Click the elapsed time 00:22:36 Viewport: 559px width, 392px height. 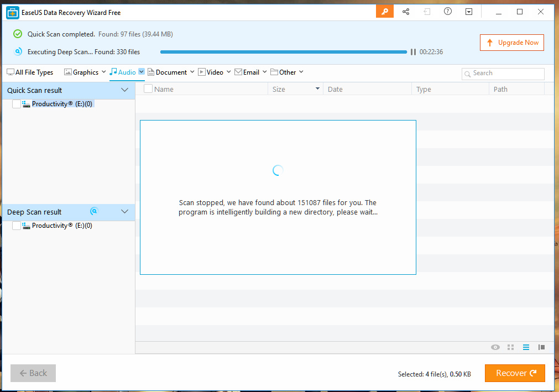(431, 52)
